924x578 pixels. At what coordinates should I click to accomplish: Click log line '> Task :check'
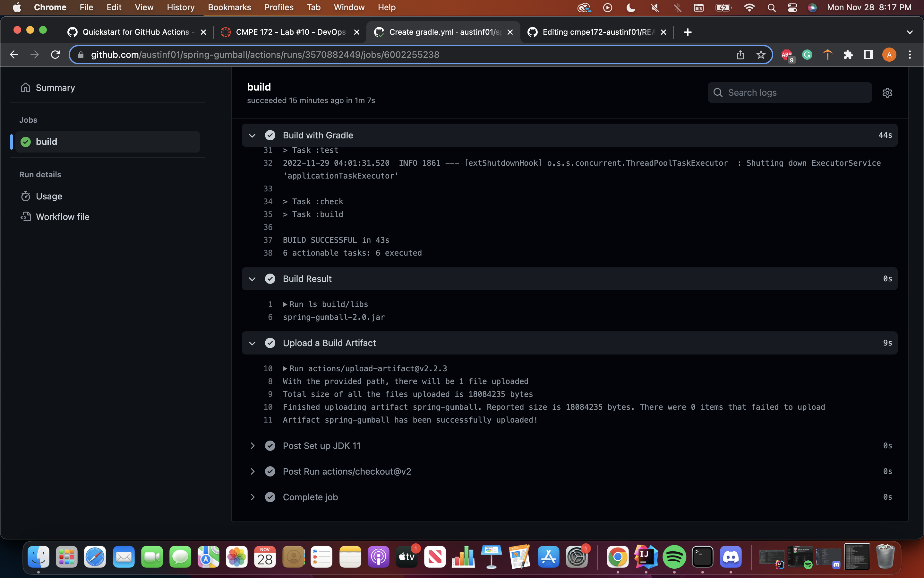tap(313, 201)
